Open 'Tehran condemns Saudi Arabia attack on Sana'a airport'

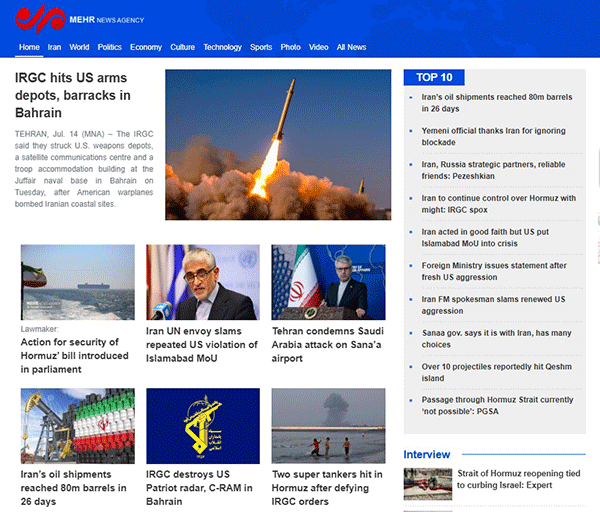328,345
